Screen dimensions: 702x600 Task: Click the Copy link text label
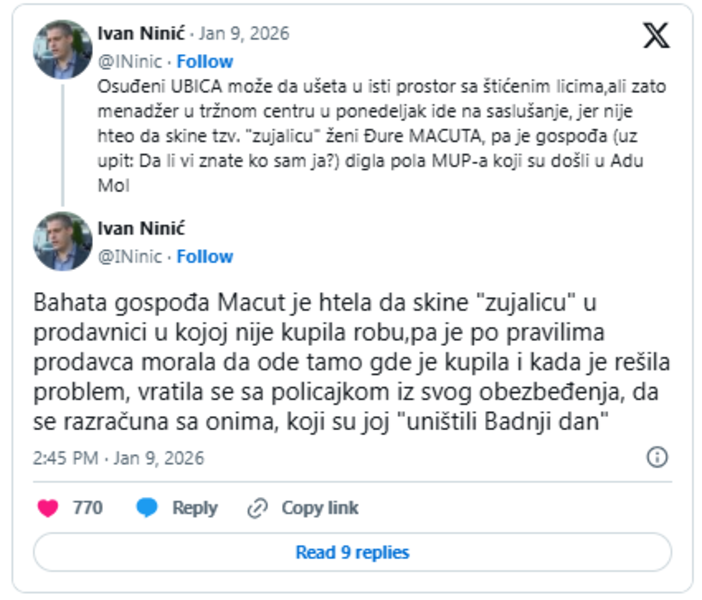pyautogui.click(x=319, y=508)
